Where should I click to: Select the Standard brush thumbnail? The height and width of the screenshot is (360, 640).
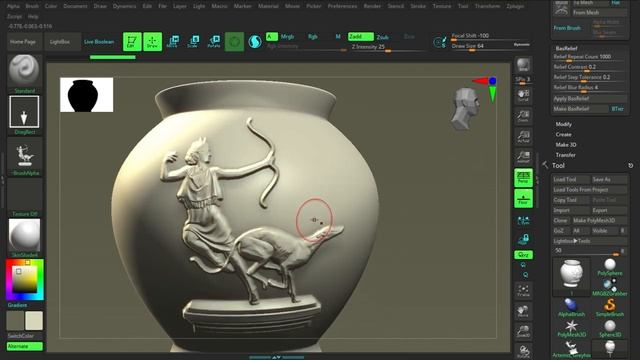[24, 71]
